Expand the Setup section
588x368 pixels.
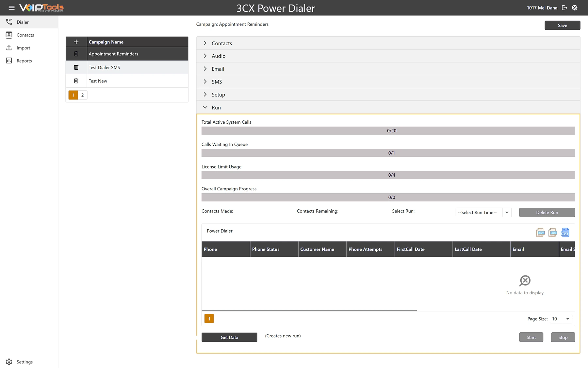[388, 95]
